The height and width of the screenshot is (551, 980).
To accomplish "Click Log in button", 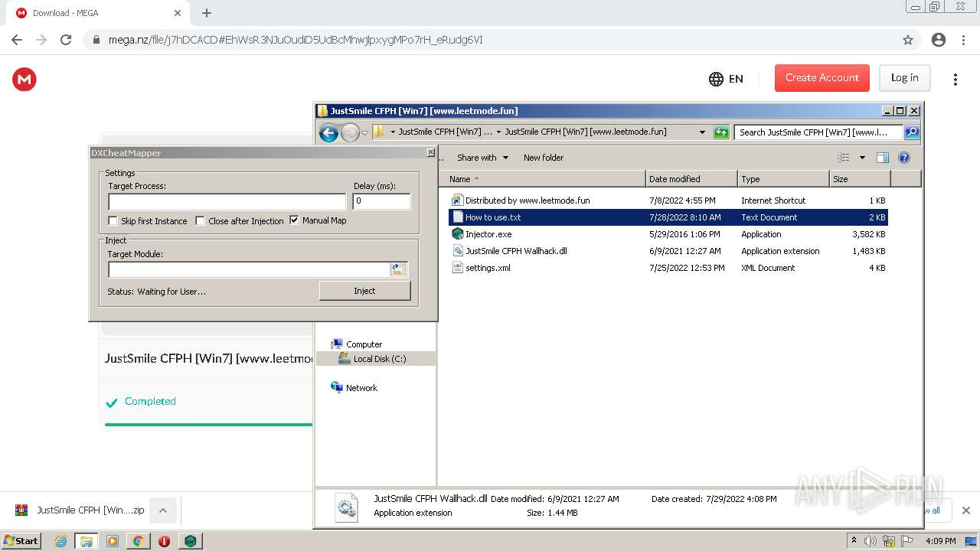I will point(905,78).
